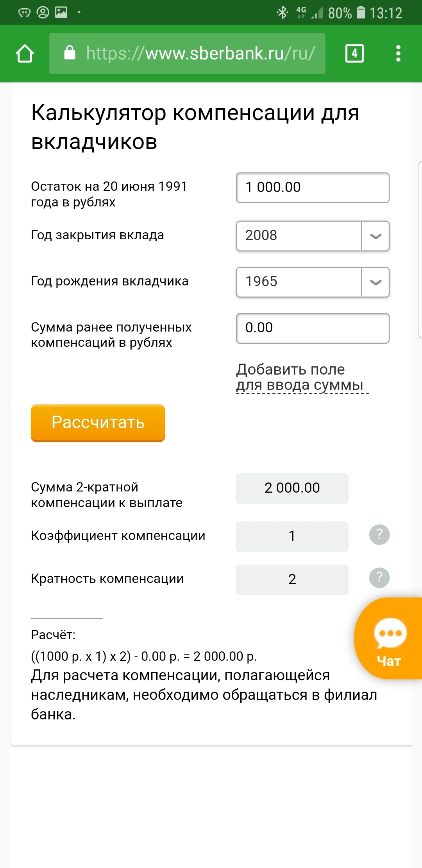This screenshot has width=422, height=868.
Task: Select the 2008 closing year combo box
Action: 299,236
